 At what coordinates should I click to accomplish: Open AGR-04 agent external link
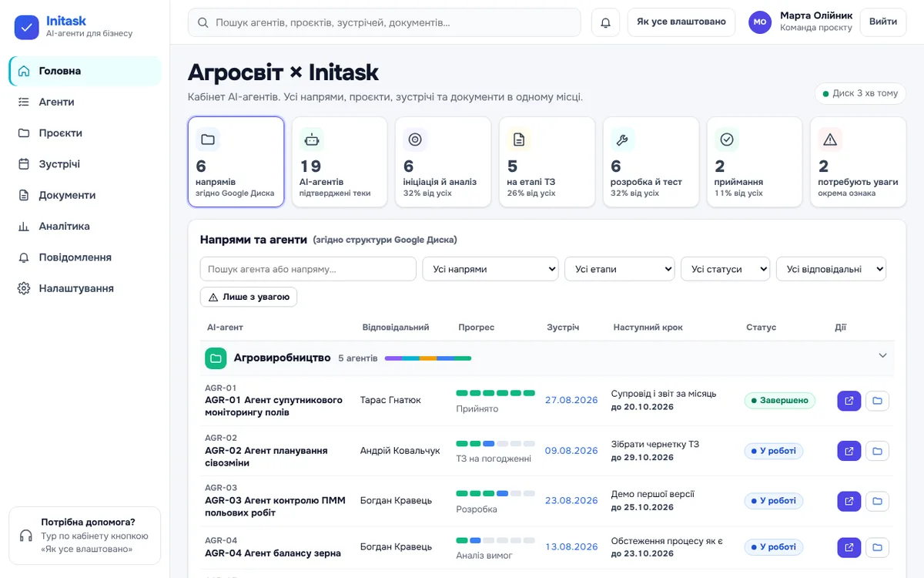tap(849, 547)
